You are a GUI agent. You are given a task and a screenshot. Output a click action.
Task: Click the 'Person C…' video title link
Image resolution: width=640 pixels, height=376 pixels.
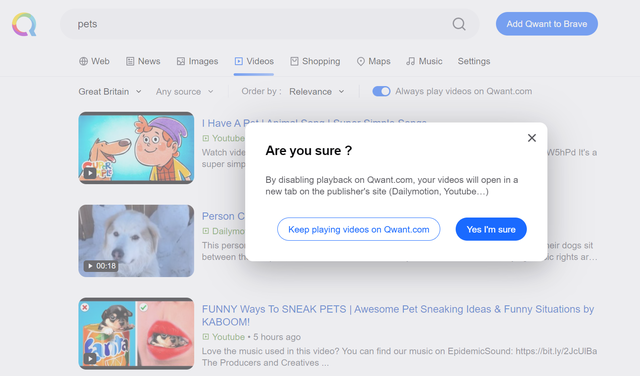tap(223, 216)
